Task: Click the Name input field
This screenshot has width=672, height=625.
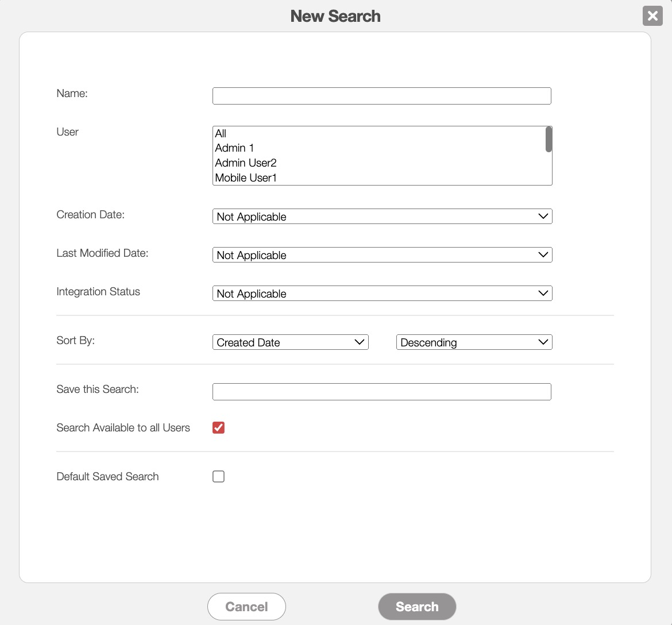Action: pos(381,96)
